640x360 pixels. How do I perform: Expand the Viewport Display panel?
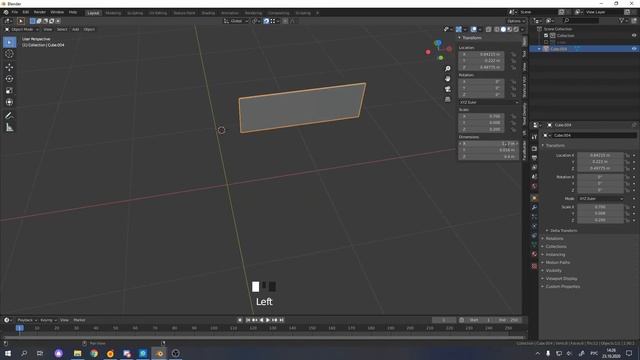pyautogui.click(x=561, y=278)
